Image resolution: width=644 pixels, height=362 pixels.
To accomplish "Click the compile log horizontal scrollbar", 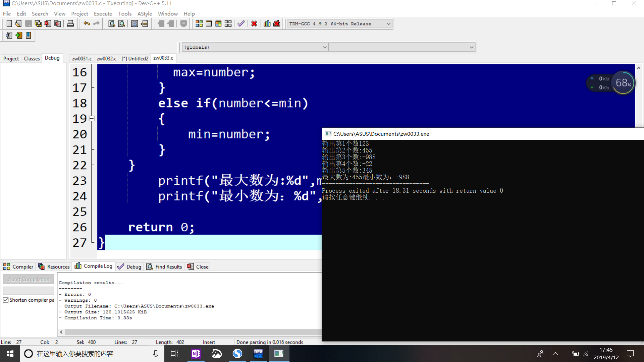I will click(x=191, y=332).
